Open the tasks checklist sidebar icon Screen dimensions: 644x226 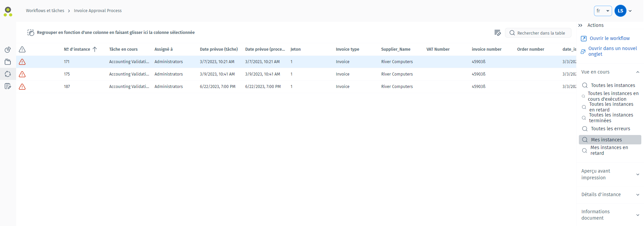[x=8, y=86]
